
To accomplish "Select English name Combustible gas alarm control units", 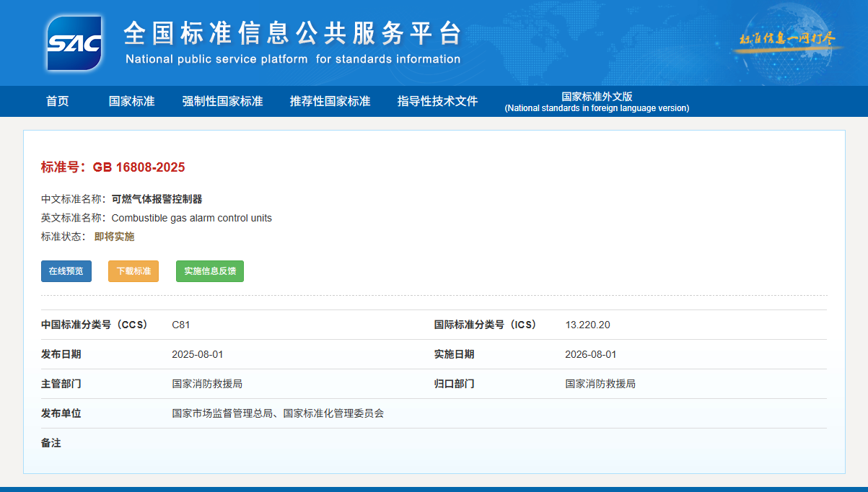I will [x=192, y=218].
